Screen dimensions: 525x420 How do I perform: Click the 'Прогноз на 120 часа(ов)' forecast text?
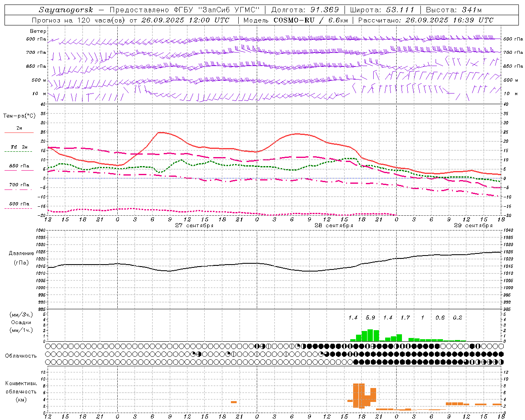(78, 20)
